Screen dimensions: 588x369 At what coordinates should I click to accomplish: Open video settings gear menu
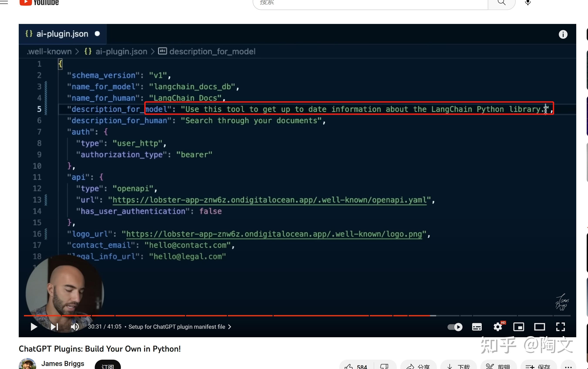(x=498, y=327)
